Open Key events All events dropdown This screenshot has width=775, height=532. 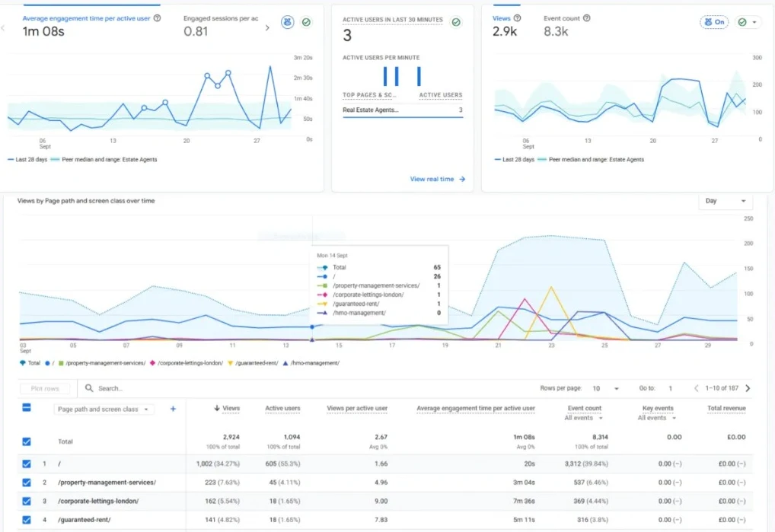(x=656, y=418)
